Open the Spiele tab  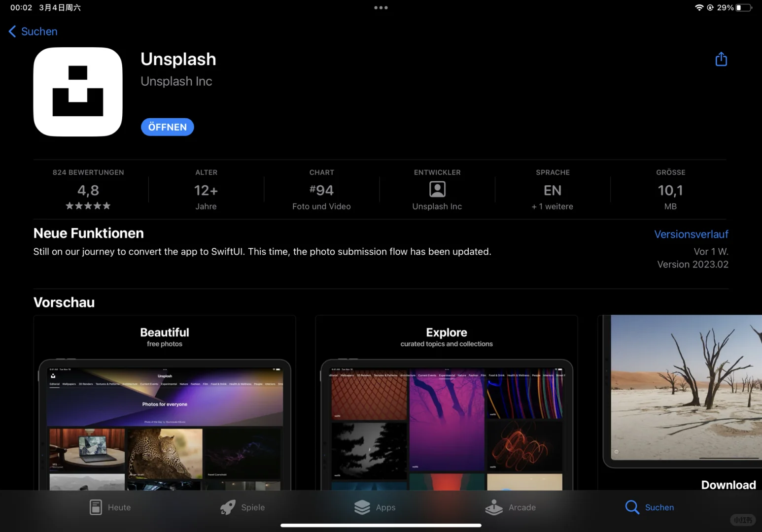click(x=242, y=507)
